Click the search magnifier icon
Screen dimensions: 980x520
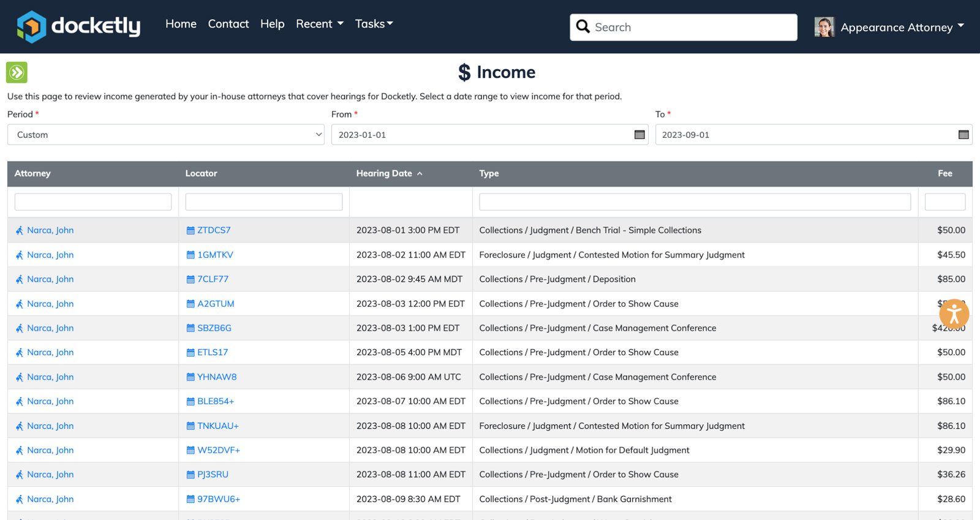[583, 27]
